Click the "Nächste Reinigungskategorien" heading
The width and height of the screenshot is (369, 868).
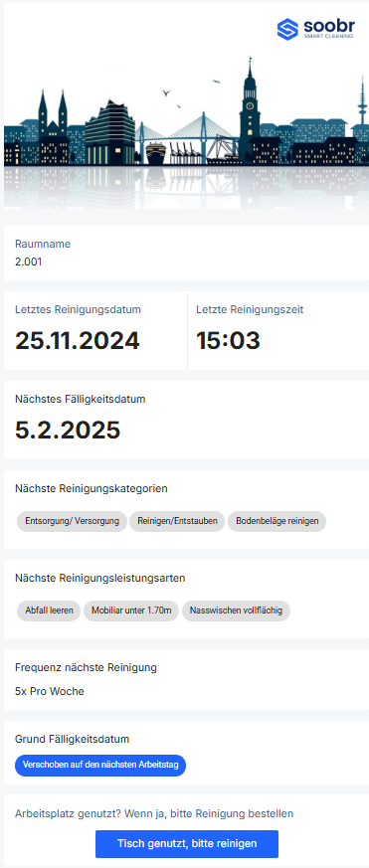click(92, 488)
